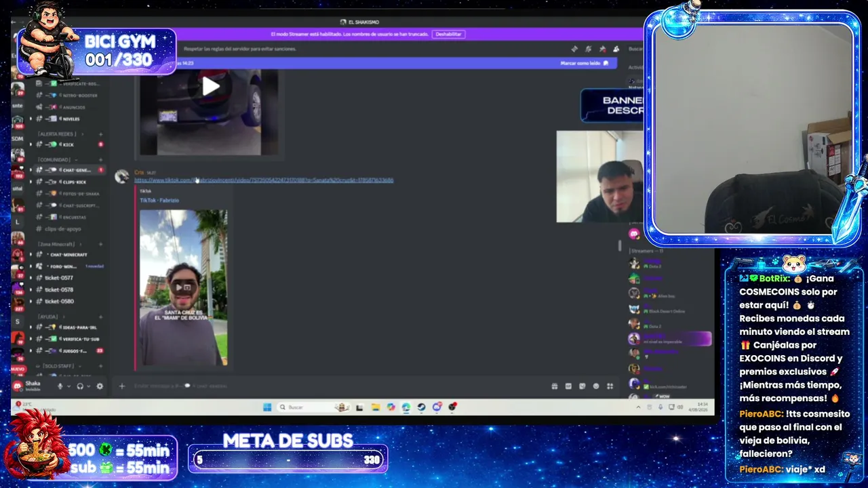Open the sticker picker
Image resolution: width=868 pixels, height=488 pixels.
(583, 386)
